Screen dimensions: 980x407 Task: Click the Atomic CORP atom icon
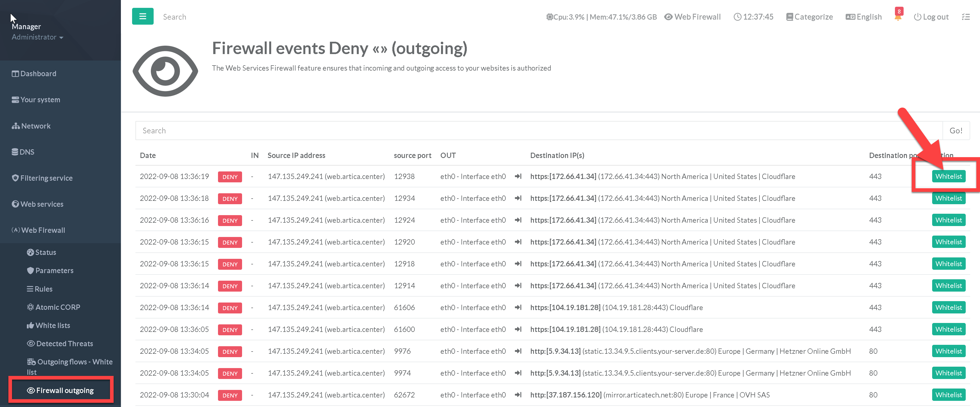coord(31,307)
